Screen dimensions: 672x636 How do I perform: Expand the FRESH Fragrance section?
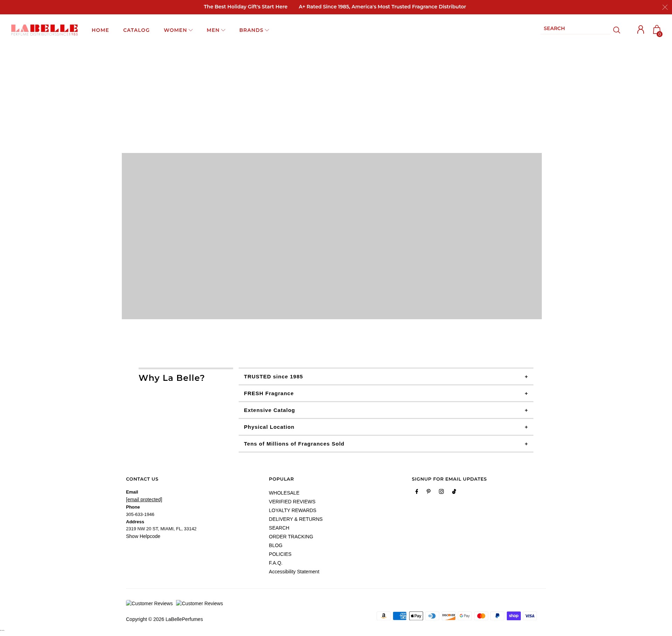(386, 393)
